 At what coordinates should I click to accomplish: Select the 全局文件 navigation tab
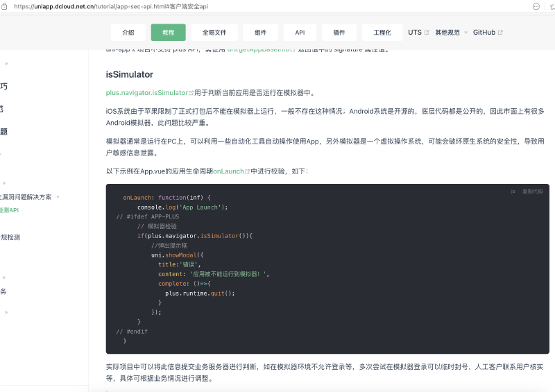tap(214, 33)
